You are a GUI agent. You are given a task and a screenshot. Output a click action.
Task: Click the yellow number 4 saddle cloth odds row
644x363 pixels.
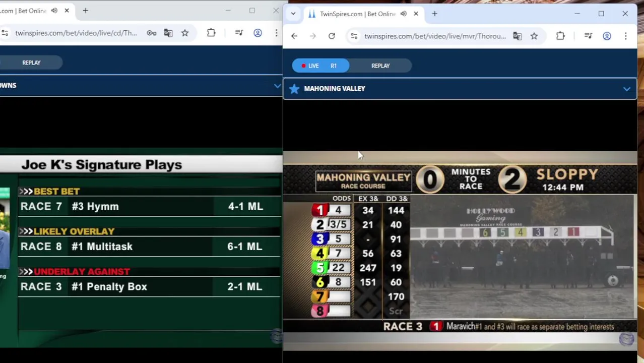[x=330, y=253]
